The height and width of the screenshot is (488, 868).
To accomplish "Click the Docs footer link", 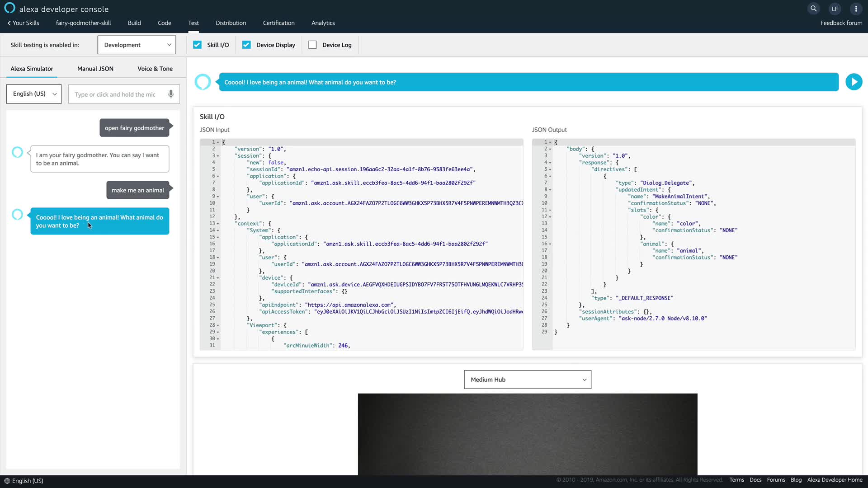I will click(755, 480).
